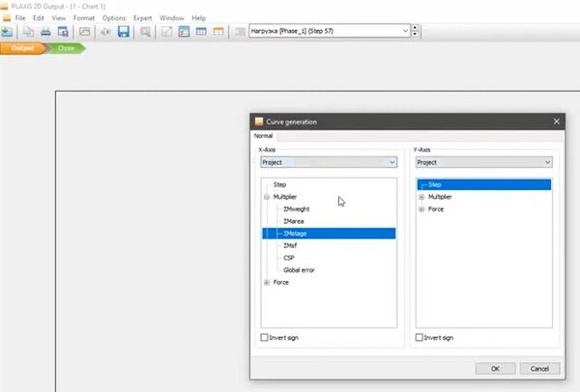The height and width of the screenshot is (392, 580).
Task: Open the Expert menu
Action: 142,17
